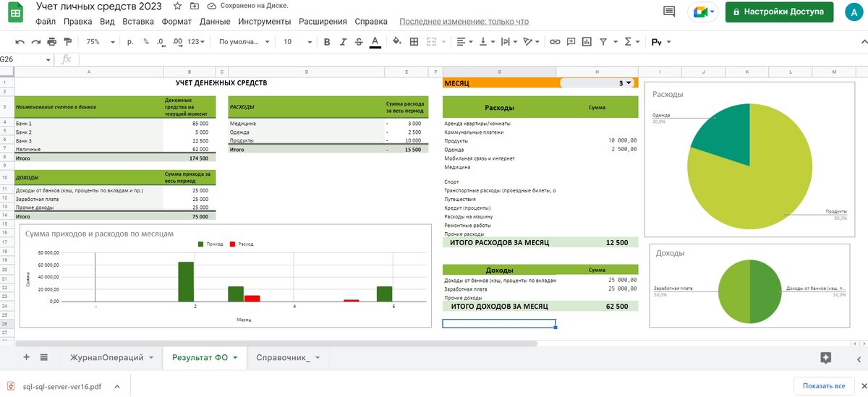Insert a comment
Image resolution: width=868 pixels, height=397 pixels.
(x=571, y=42)
